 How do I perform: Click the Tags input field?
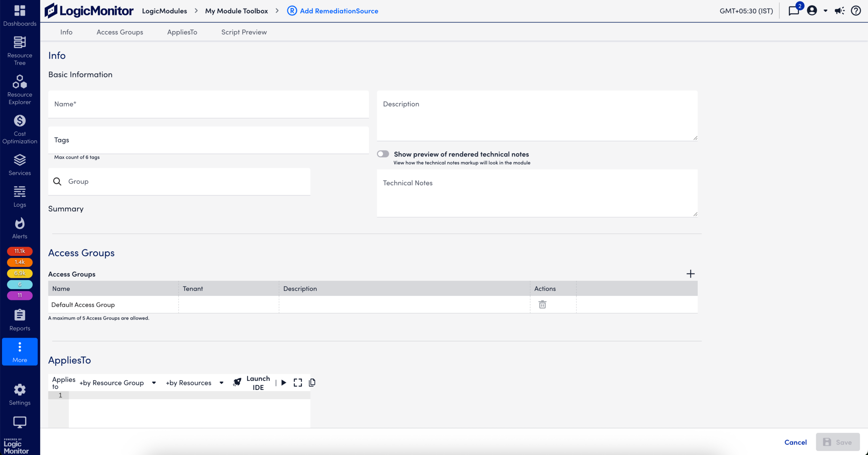[209, 140]
